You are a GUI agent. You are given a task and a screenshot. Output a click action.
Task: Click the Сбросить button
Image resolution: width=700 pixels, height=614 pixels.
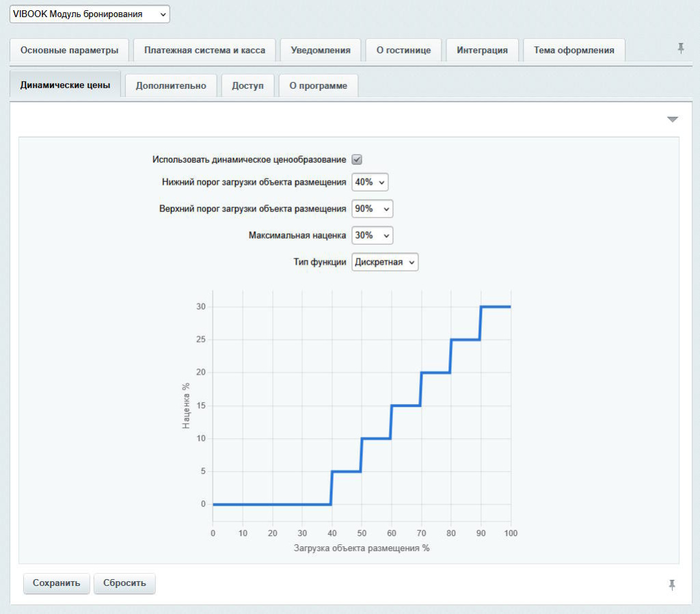124,583
